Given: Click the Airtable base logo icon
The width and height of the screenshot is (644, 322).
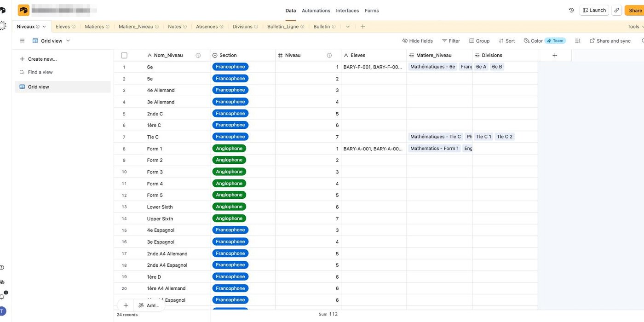Looking at the screenshot, I should click(x=23, y=10).
